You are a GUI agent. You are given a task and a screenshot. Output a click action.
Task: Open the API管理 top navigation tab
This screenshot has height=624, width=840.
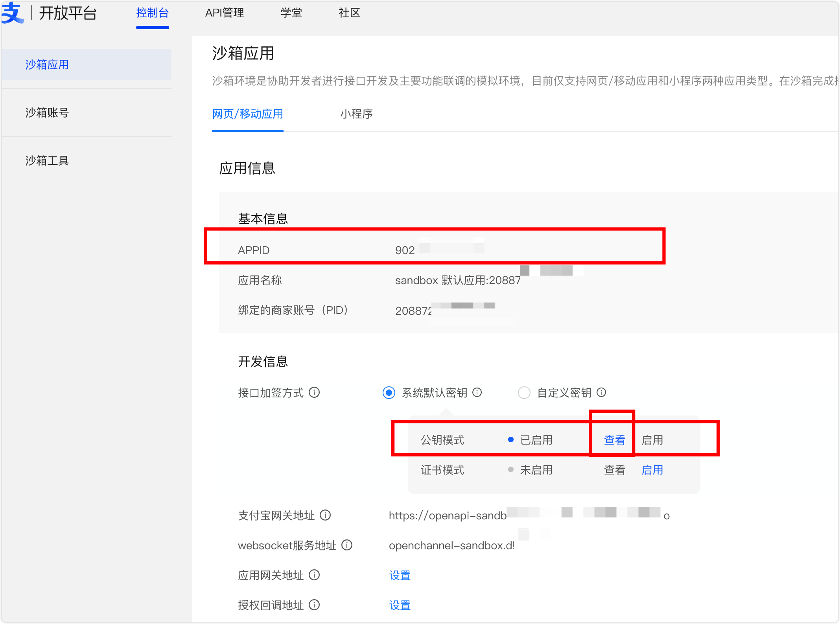(225, 13)
